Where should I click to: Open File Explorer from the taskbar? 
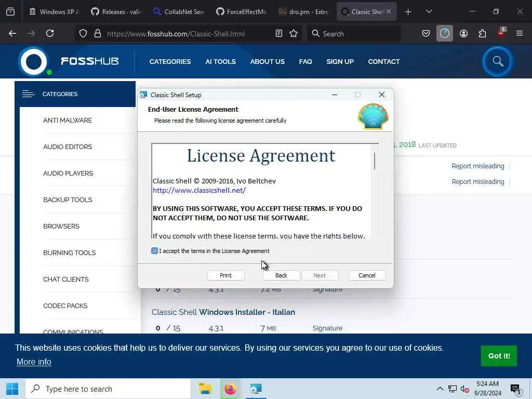pos(205,389)
